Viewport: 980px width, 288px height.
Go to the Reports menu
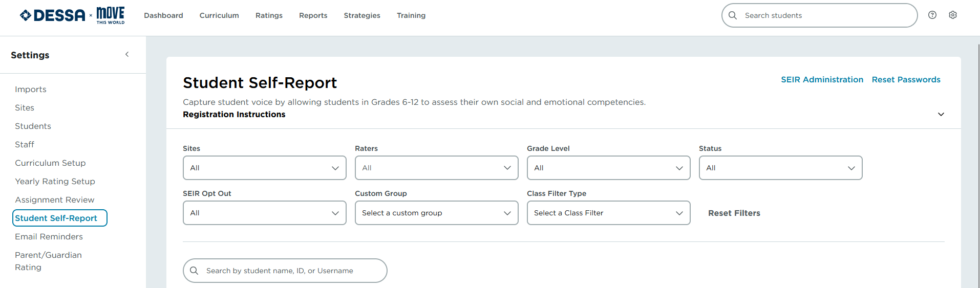point(313,15)
